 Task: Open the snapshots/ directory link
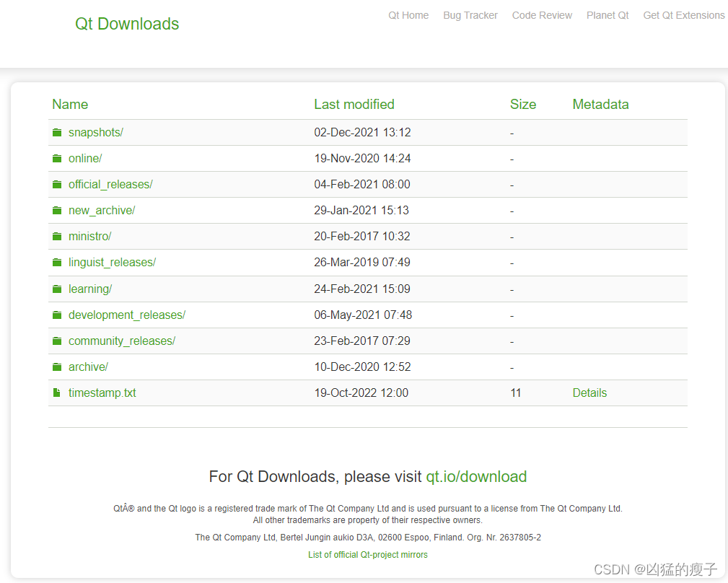[96, 132]
